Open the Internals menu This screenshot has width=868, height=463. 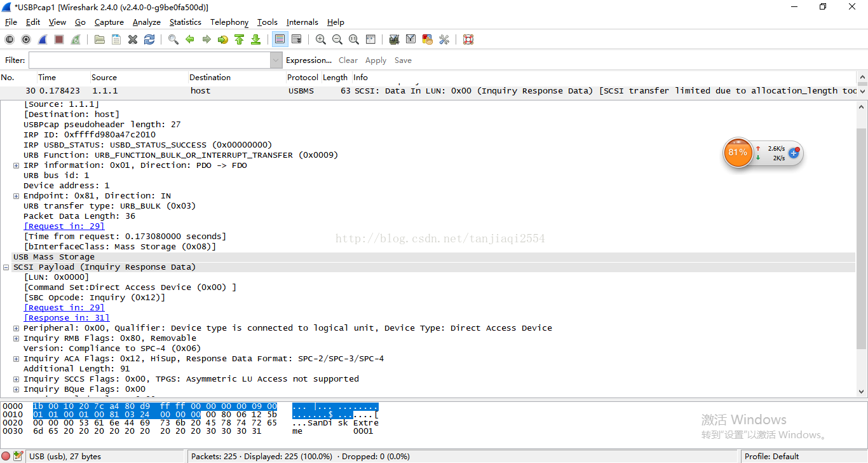pyautogui.click(x=302, y=22)
